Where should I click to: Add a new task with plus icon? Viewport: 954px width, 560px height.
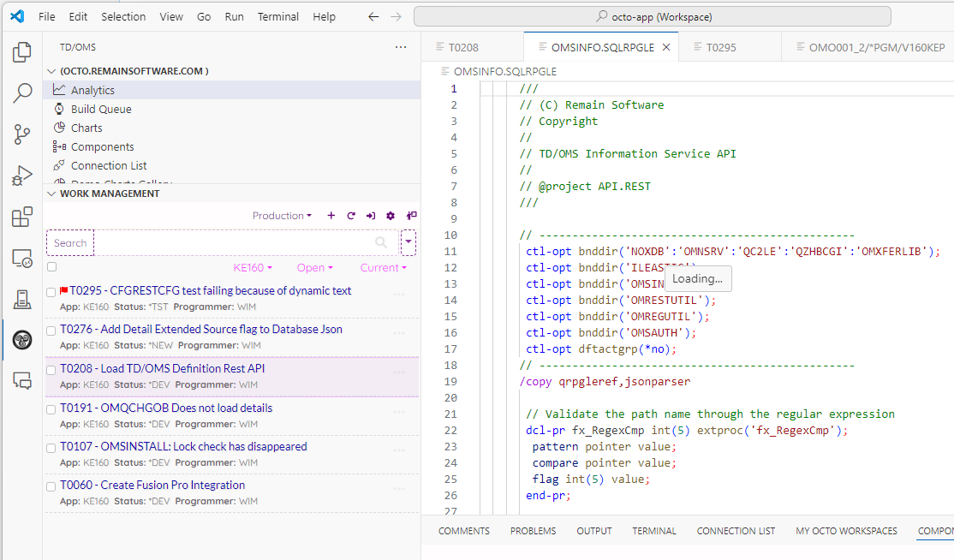click(x=331, y=216)
